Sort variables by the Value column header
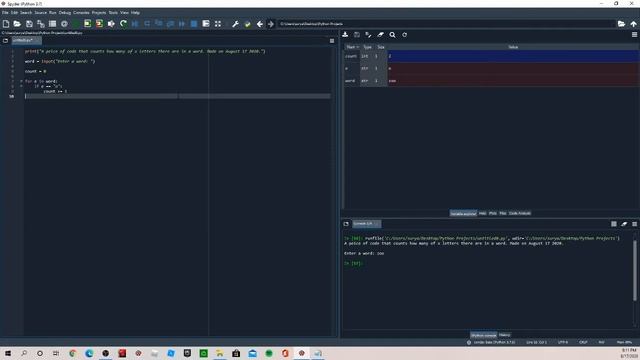640x360 pixels. (513, 47)
